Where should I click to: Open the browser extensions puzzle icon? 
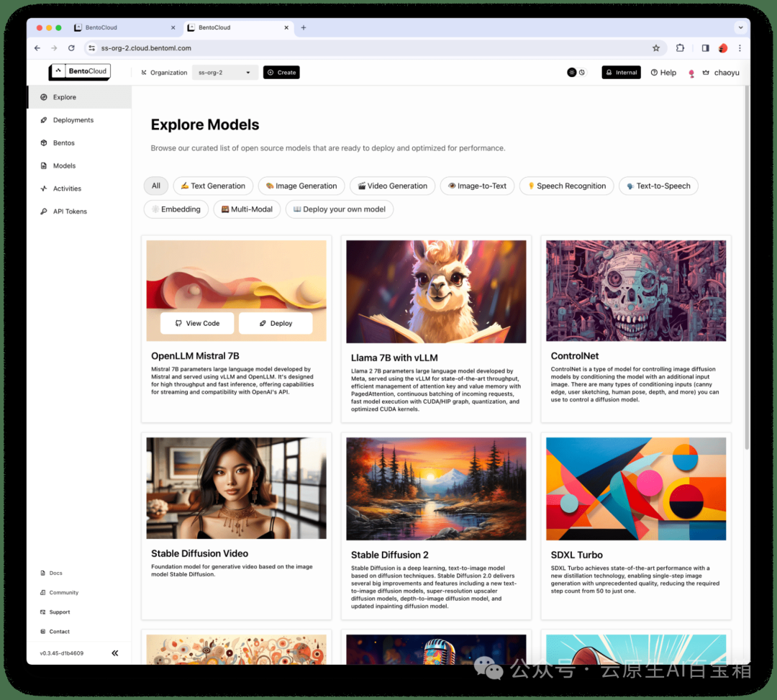click(680, 48)
